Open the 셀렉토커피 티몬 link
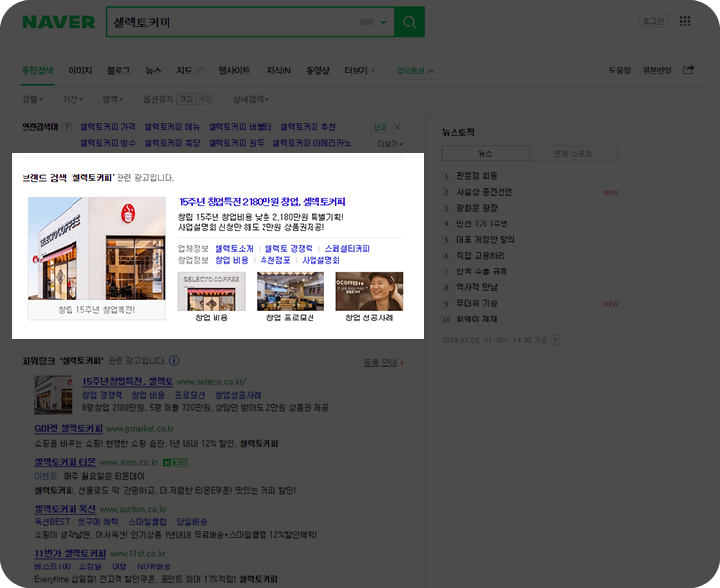Screen dimensions: 720x588 coord(66,462)
